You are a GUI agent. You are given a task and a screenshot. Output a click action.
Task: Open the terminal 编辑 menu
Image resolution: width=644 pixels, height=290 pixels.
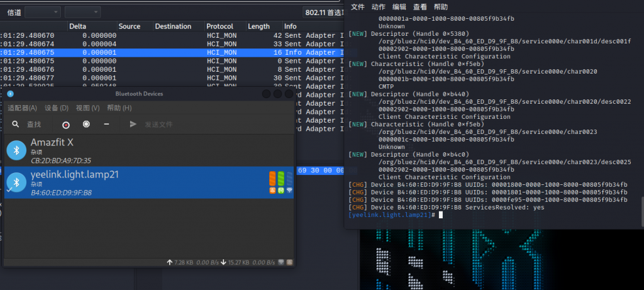(x=399, y=7)
